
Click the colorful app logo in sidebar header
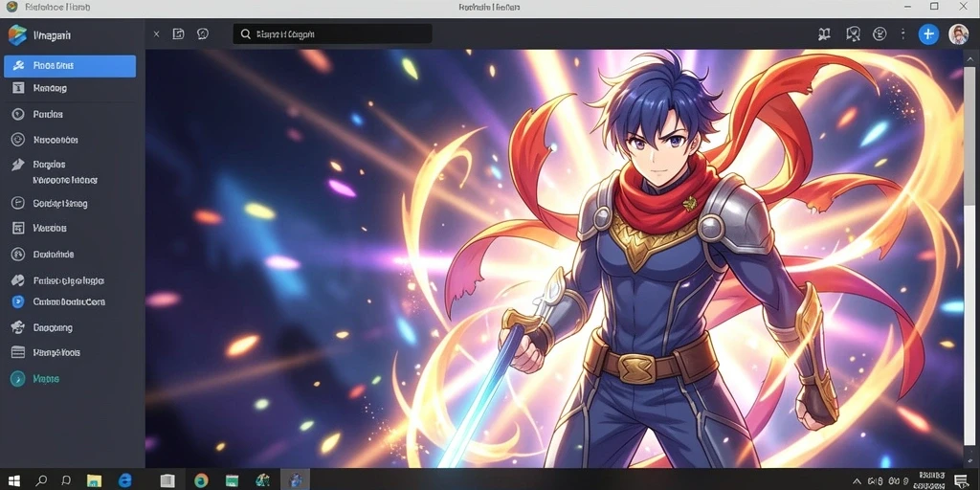pyautogui.click(x=17, y=35)
